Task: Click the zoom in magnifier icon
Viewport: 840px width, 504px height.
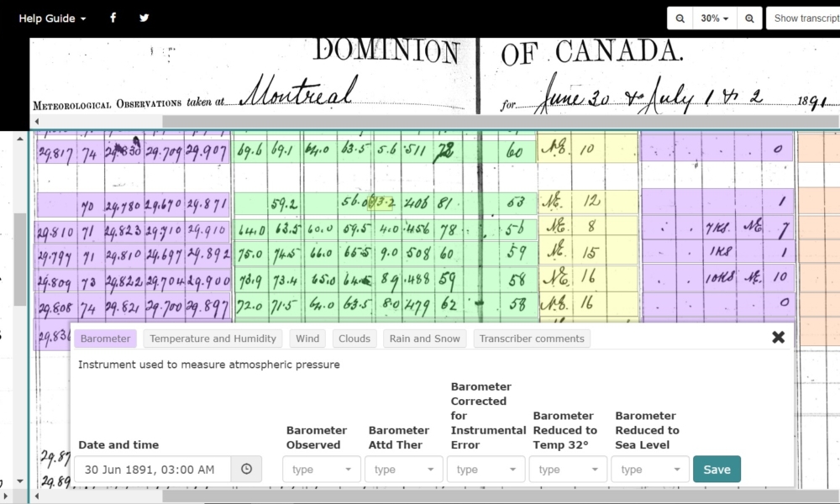Action: click(x=750, y=18)
